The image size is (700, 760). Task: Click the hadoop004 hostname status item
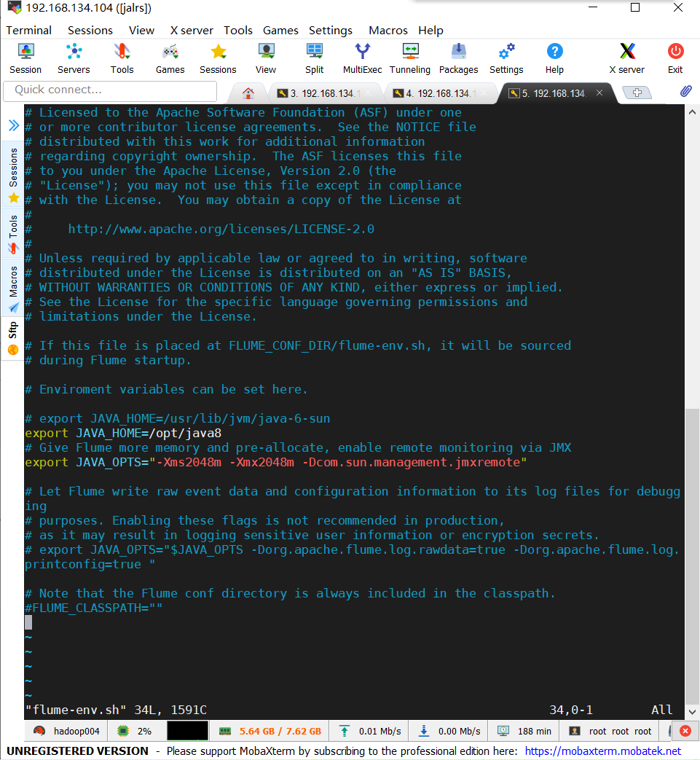coord(67,731)
